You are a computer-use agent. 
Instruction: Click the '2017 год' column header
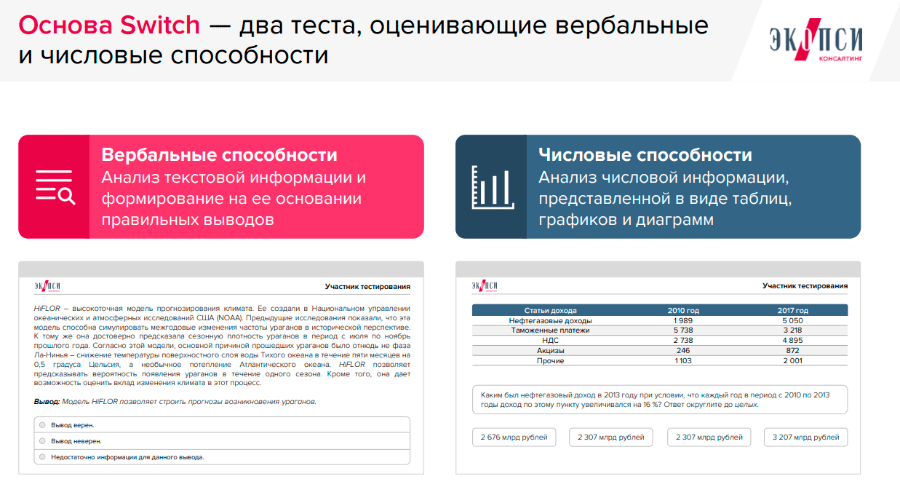click(793, 310)
